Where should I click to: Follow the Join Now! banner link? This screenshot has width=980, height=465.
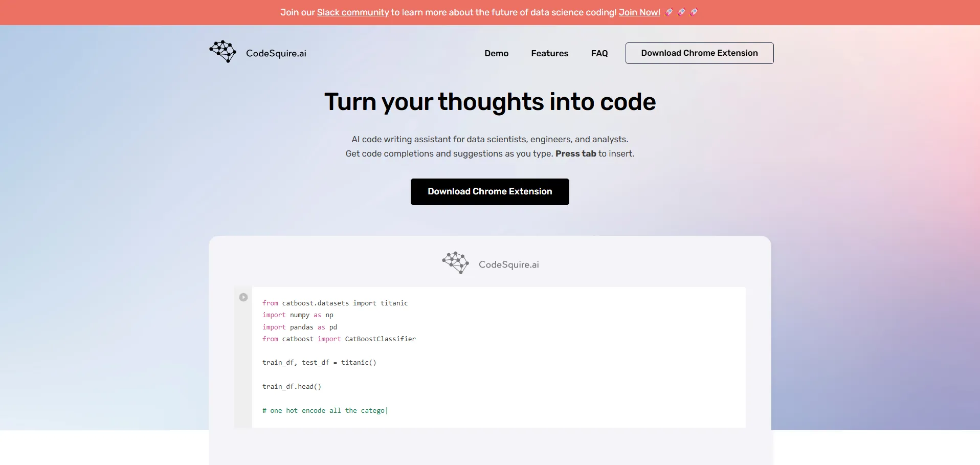(x=639, y=12)
